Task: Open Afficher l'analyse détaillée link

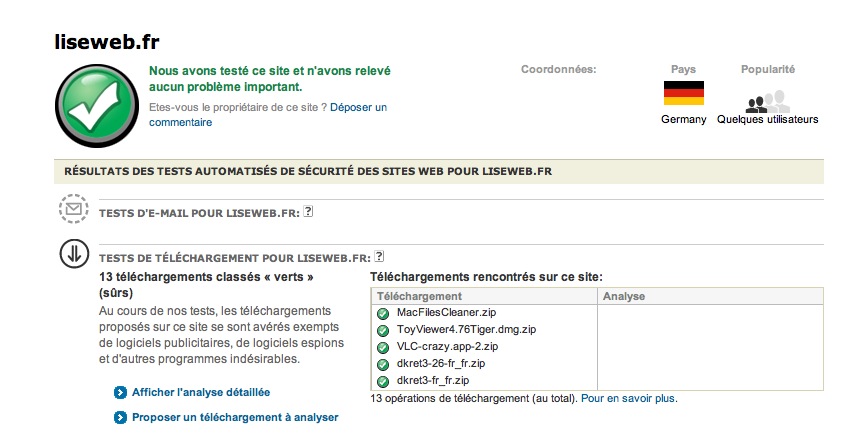Action: 201,393
